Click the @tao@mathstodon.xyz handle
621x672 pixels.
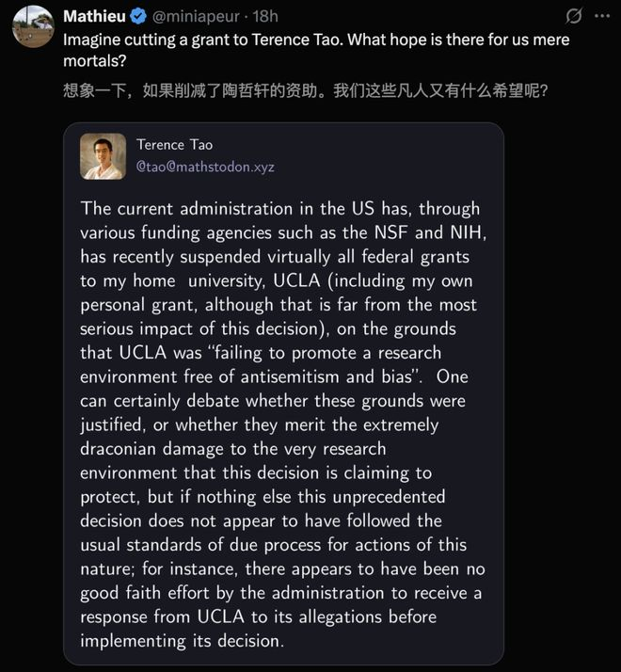(205, 167)
